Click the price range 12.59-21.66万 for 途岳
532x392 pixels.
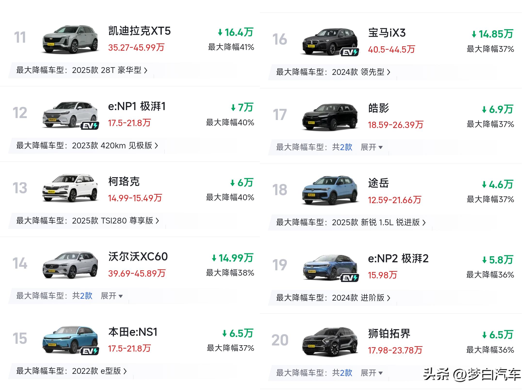click(x=395, y=200)
